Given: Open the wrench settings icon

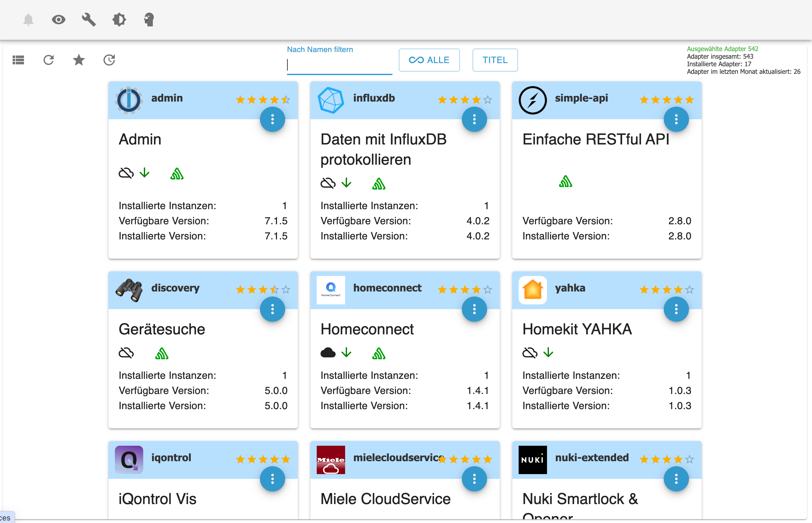Looking at the screenshot, I should pyautogui.click(x=89, y=20).
